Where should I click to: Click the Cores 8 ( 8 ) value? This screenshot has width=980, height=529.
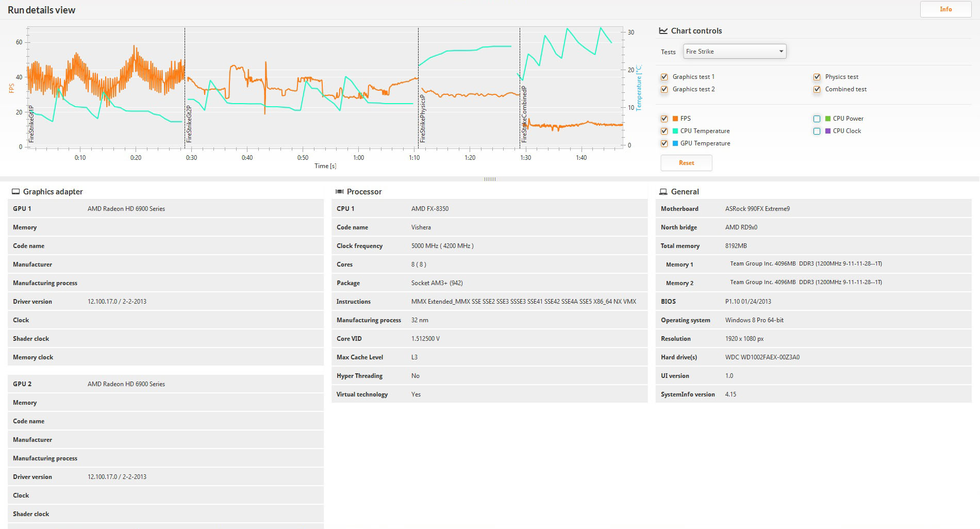(x=419, y=264)
